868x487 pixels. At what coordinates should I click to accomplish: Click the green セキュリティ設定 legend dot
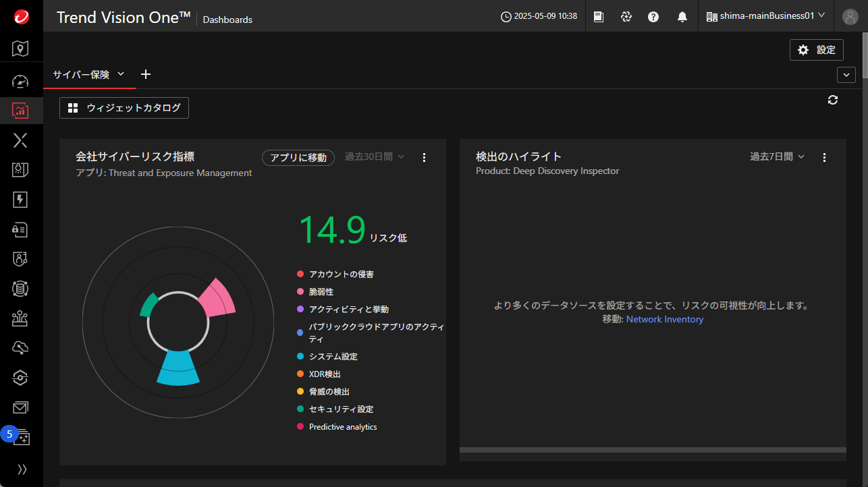coord(300,409)
